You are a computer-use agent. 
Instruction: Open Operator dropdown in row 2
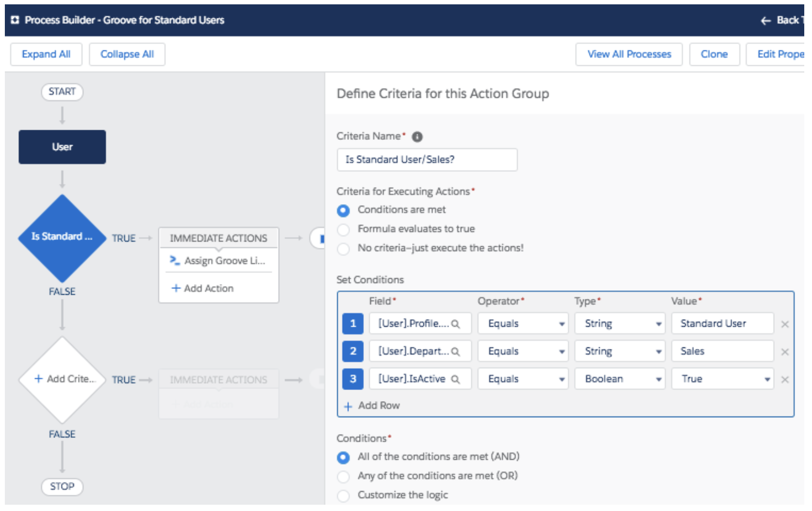click(523, 351)
